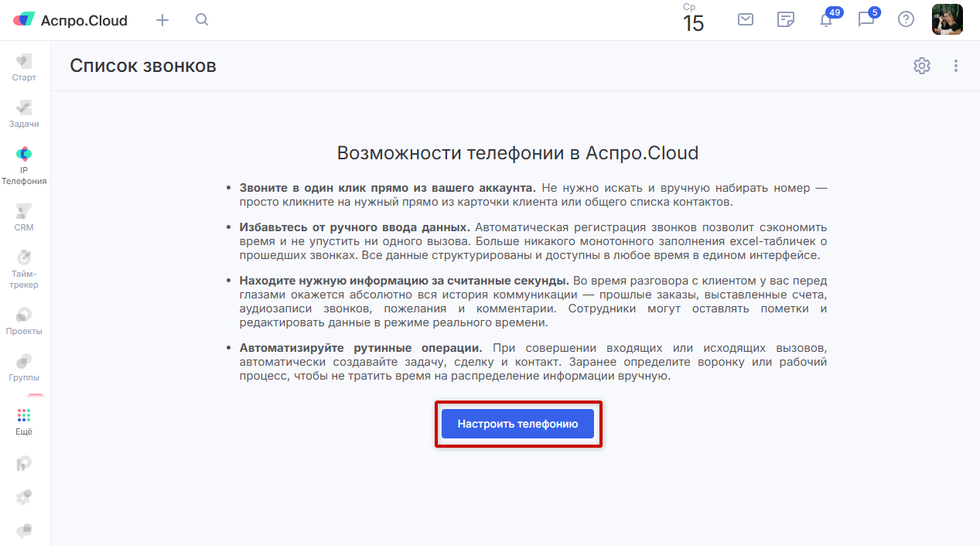Open CRM module in the sidebar
Screen dimensions: 980x549
point(24,217)
